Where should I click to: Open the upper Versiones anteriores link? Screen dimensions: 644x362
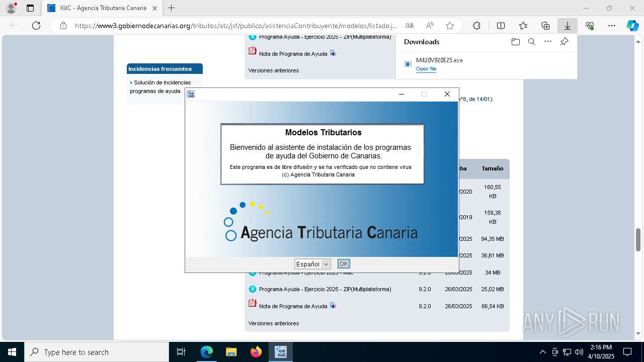[x=273, y=70]
